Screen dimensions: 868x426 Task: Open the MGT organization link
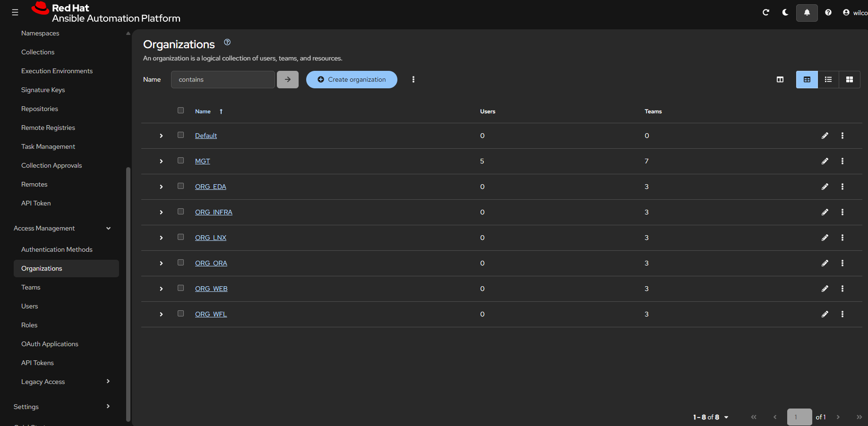click(202, 161)
